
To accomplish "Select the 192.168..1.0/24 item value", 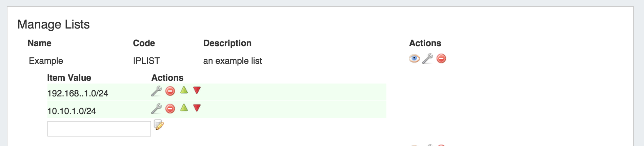I will point(78,93).
